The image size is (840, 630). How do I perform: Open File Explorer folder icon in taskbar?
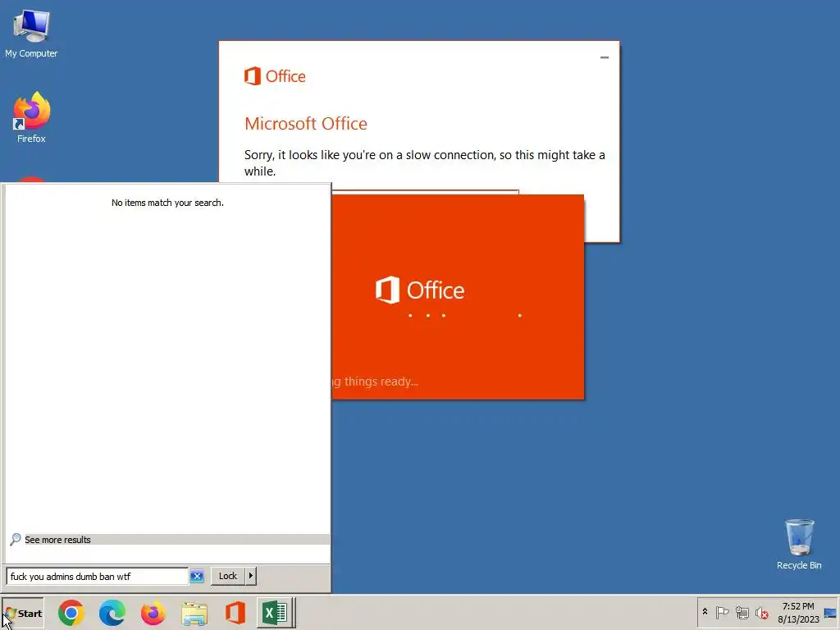pos(194,614)
